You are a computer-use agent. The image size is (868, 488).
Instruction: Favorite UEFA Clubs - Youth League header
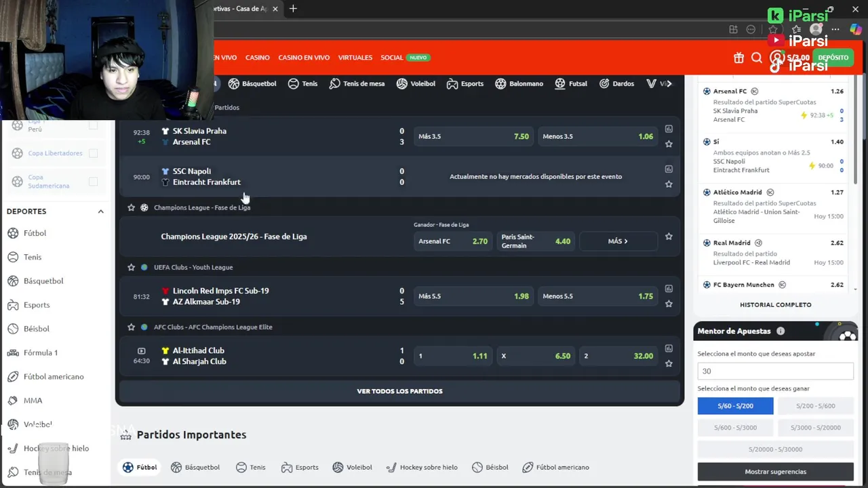pyautogui.click(x=132, y=267)
